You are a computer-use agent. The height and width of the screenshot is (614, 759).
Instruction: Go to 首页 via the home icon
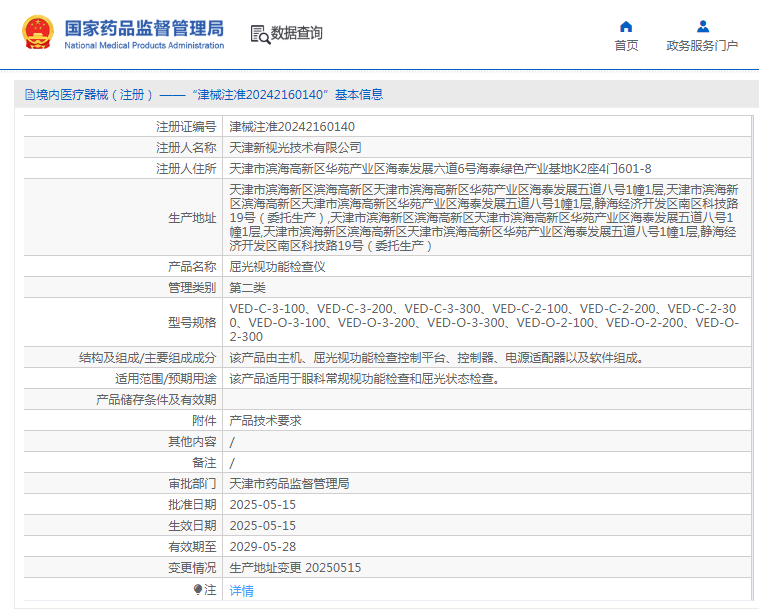pyautogui.click(x=626, y=26)
